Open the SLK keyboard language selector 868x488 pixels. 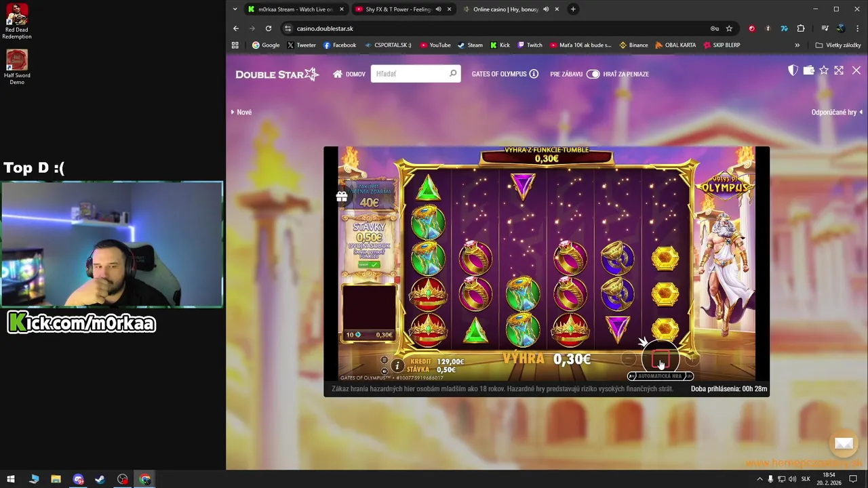coord(806,479)
